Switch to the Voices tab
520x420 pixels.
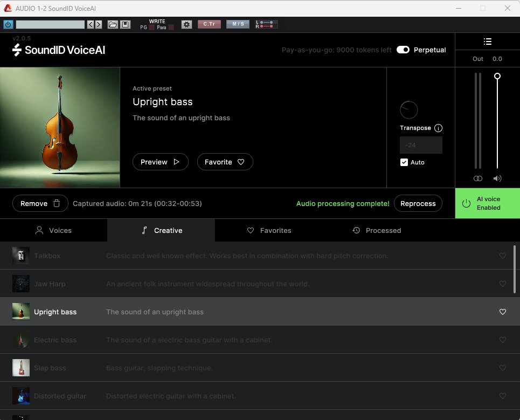(53, 230)
